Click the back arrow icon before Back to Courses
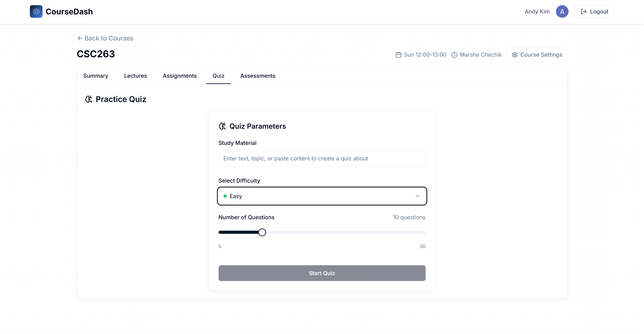The width and height of the screenshot is (644, 334). (x=80, y=38)
